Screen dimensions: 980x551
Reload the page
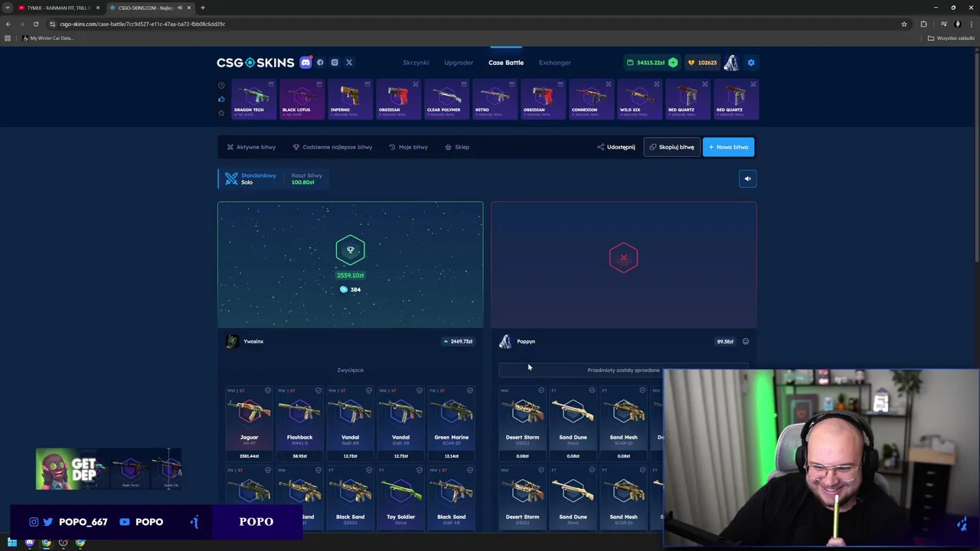coord(35,24)
